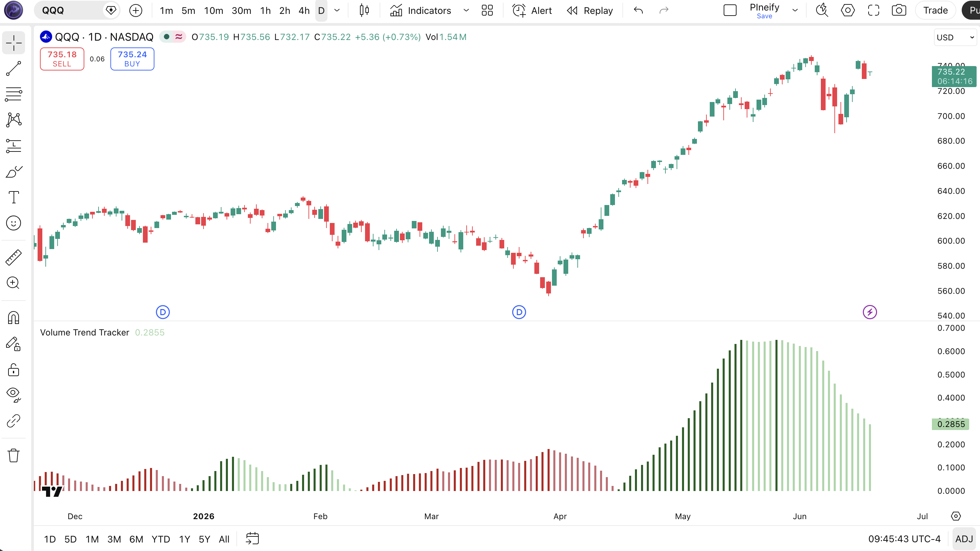980x551 pixels.
Task: Open the USD currency dropdown
Action: click(x=955, y=37)
